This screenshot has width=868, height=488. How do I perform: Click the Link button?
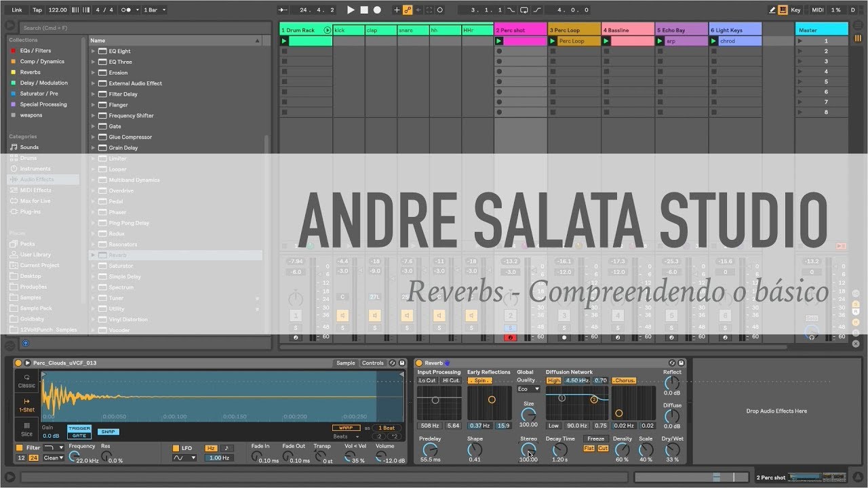coord(17,10)
